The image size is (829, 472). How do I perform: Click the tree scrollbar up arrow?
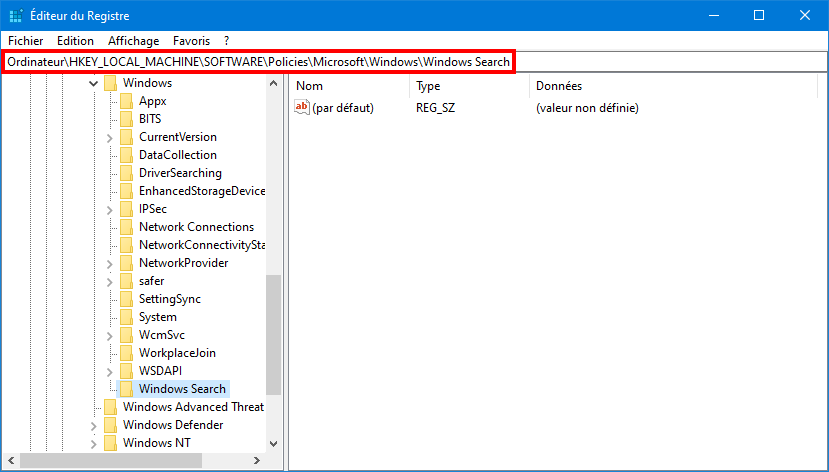273,83
